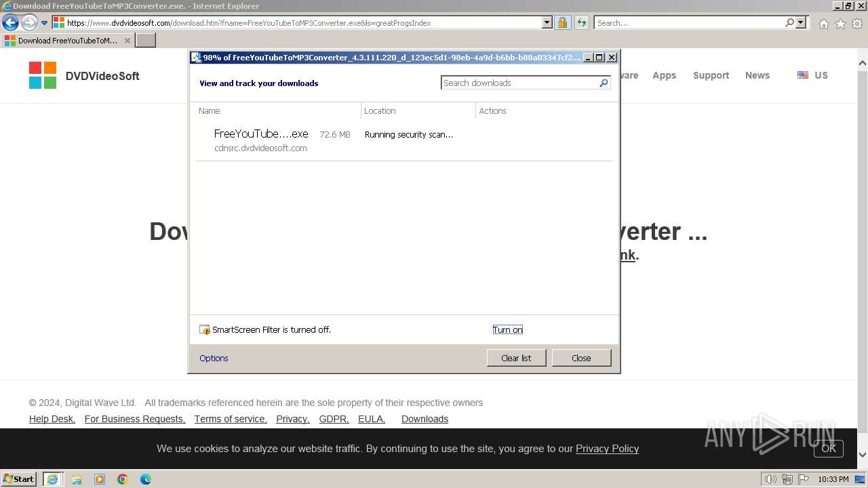Image resolution: width=868 pixels, height=488 pixels.
Task: Click the Home icon in Internet Explorer
Action: point(823,24)
